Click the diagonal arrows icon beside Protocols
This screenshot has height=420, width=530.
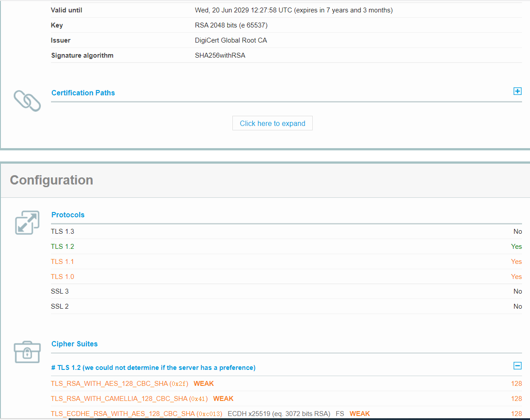point(27,222)
